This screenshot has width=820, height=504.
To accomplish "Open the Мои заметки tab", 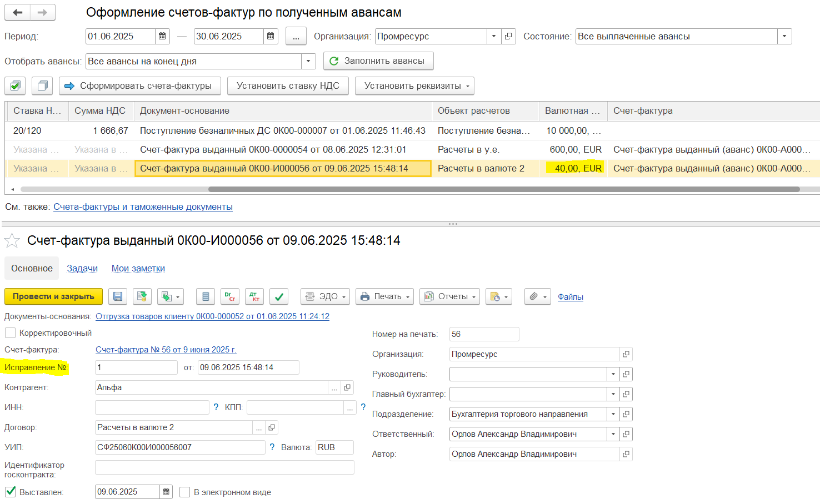I will 138,269.
